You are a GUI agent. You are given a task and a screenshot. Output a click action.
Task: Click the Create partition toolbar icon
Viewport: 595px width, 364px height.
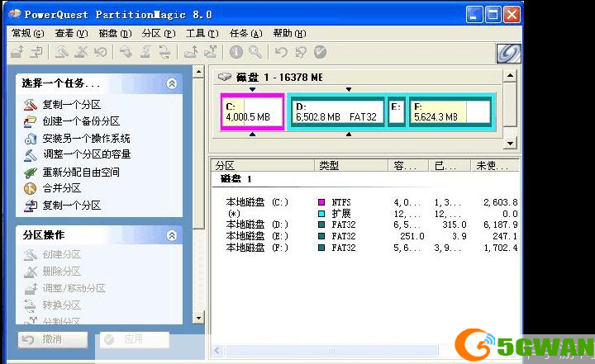coord(61,51)
